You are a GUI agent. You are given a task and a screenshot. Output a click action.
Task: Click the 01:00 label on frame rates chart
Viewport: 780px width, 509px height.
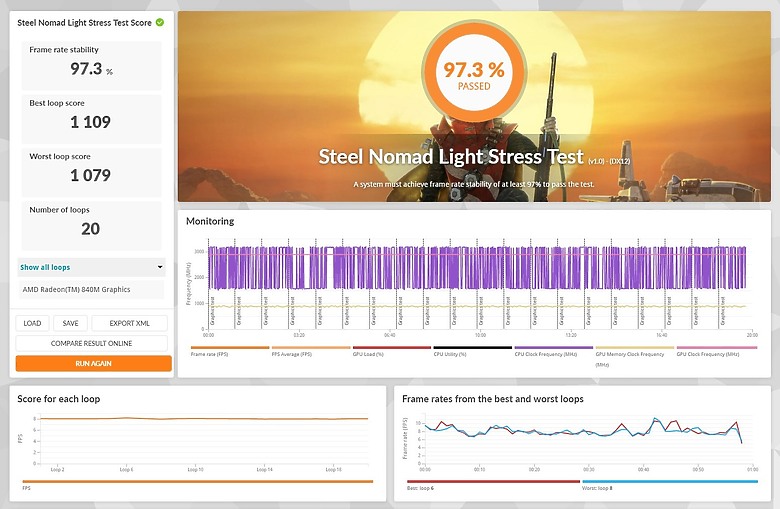pos(753,470)
